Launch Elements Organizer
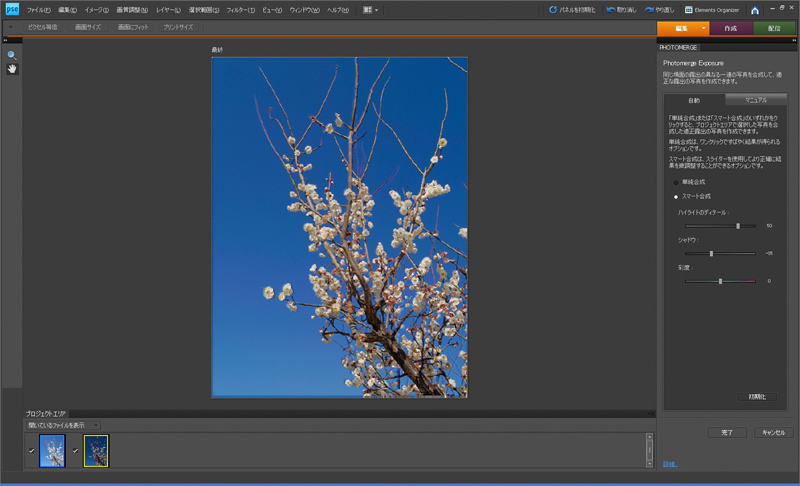The width and height of the screenshot is (800, 486). [712, 10]
